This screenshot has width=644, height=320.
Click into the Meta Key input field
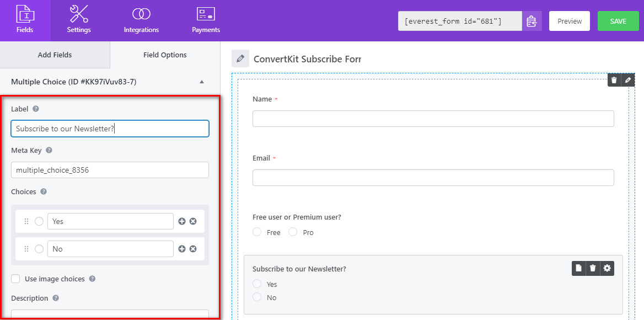110,170
